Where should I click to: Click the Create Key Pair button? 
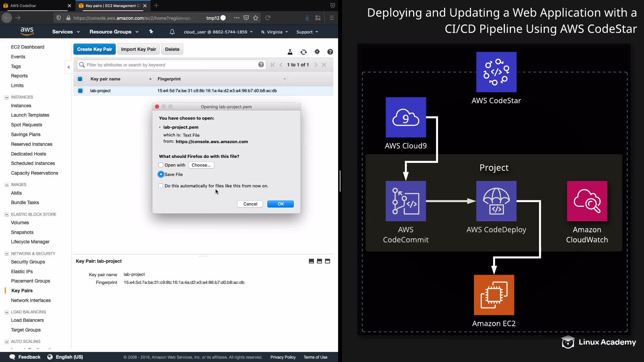pos(95,49)
